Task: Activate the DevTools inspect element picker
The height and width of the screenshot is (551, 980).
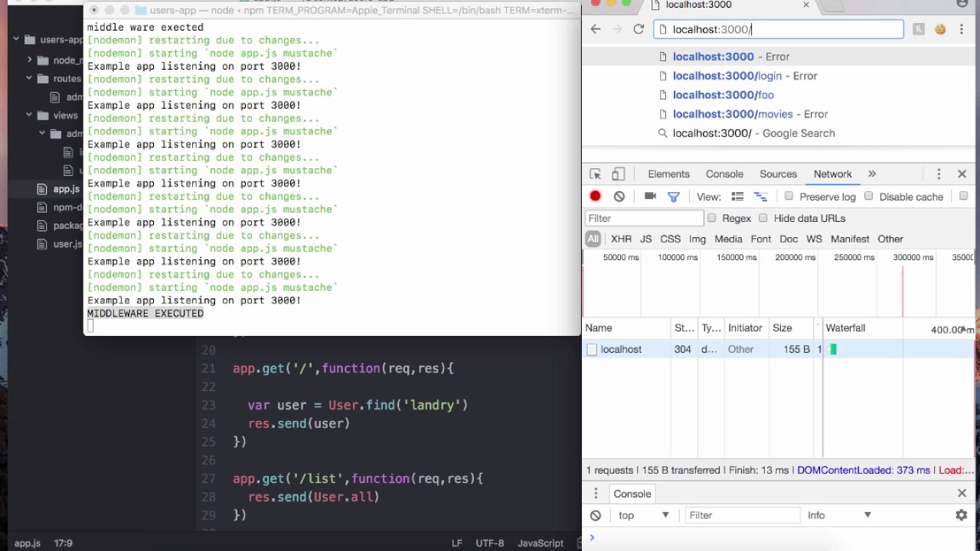Action: [596, 174]
